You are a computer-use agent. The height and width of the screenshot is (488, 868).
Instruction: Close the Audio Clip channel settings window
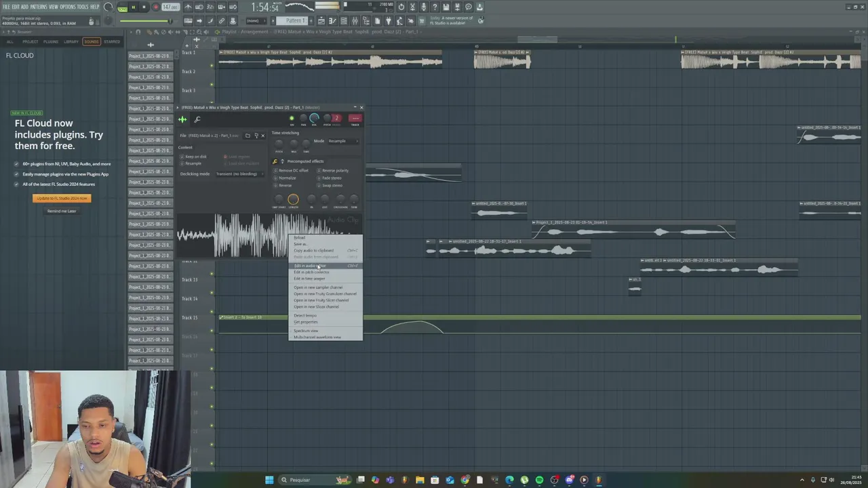pyautogui.click(x=361, y=107)
